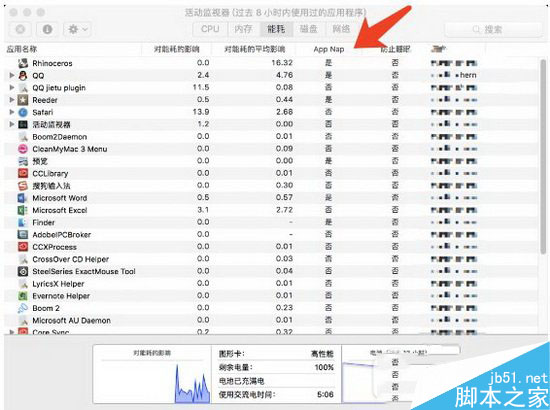The image size is (550, 410).
Task: Click the CrossOver CD Helper icon
Action: pyautogui.click(x=23, y=259)
